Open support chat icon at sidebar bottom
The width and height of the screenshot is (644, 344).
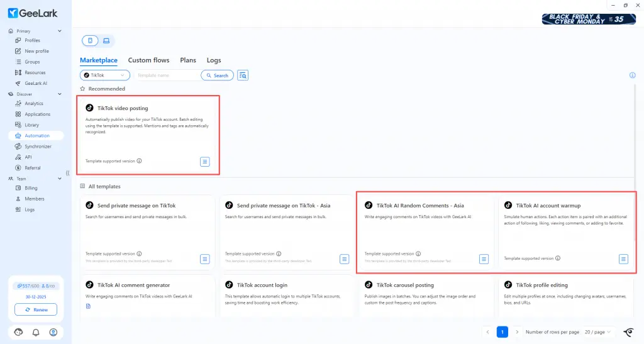click(x=18, y=332)
